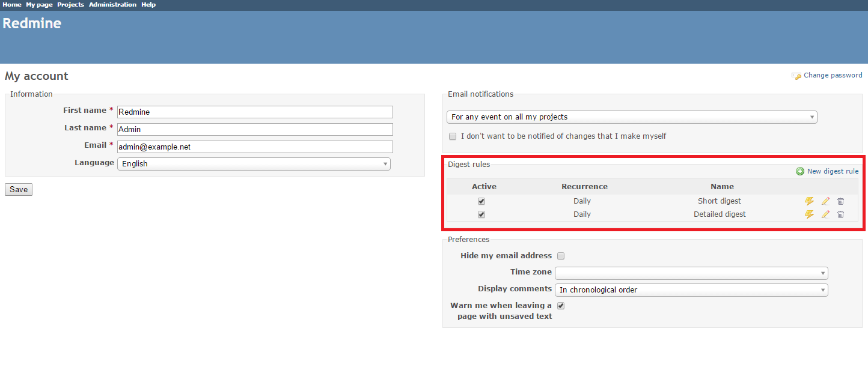Expand the Time zone dropdown
868x385 pixels.
691,273
